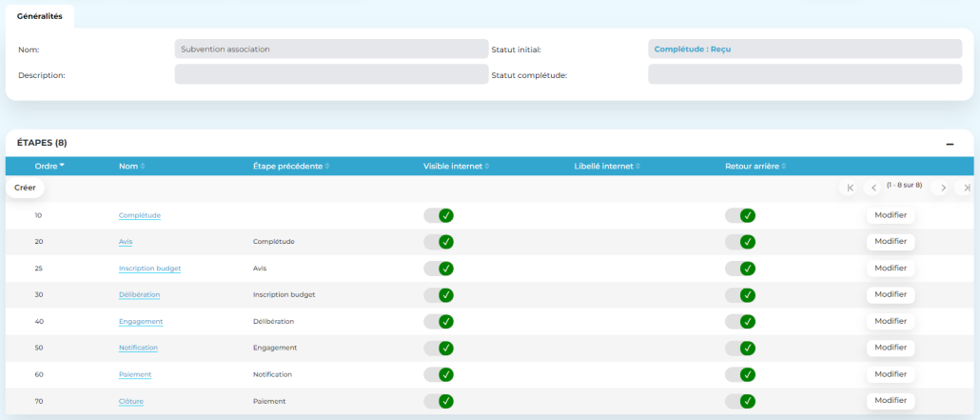Screen dimensions: 980x420
Task: Go to first page of steps
Action: [850, 188]
